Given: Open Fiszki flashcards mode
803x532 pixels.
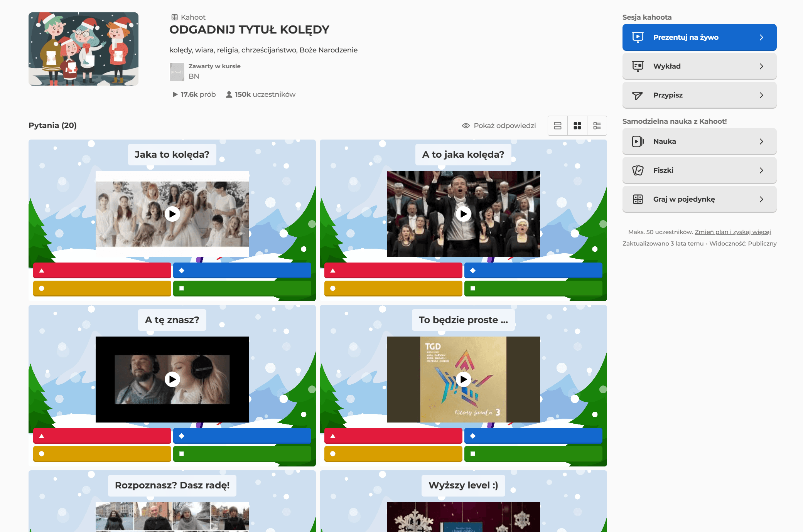Looking at the screenshot, I should [x=699, y=170].
